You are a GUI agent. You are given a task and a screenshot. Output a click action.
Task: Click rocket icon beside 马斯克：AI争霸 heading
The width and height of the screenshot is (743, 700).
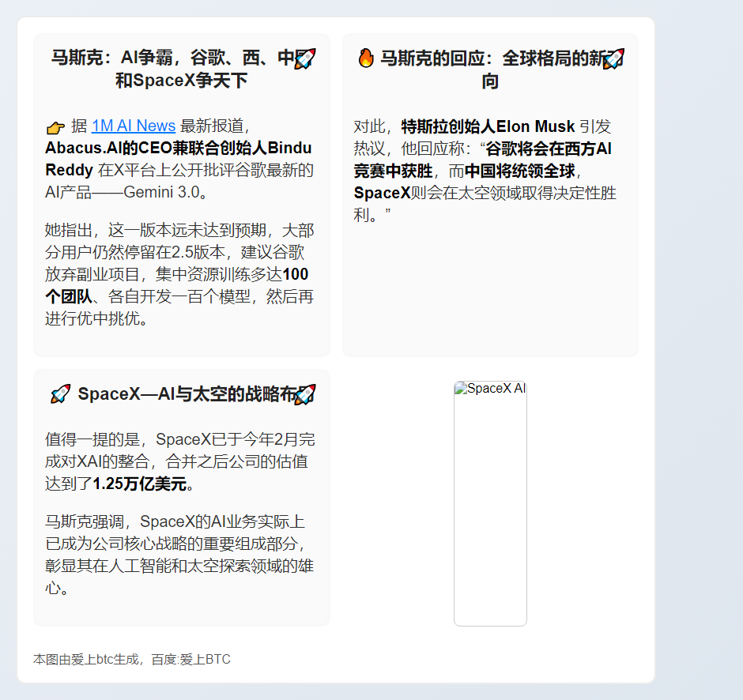tap(305, 59)
